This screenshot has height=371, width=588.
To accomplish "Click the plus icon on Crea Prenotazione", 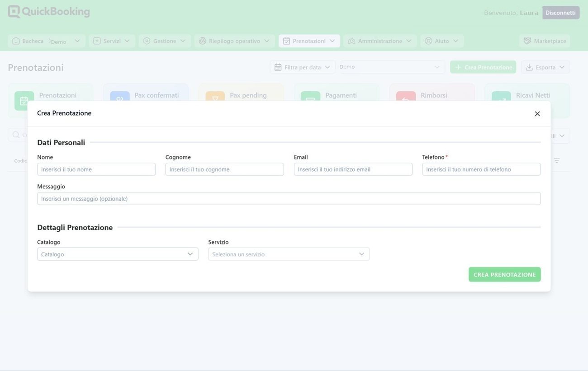I will [458, 67].
